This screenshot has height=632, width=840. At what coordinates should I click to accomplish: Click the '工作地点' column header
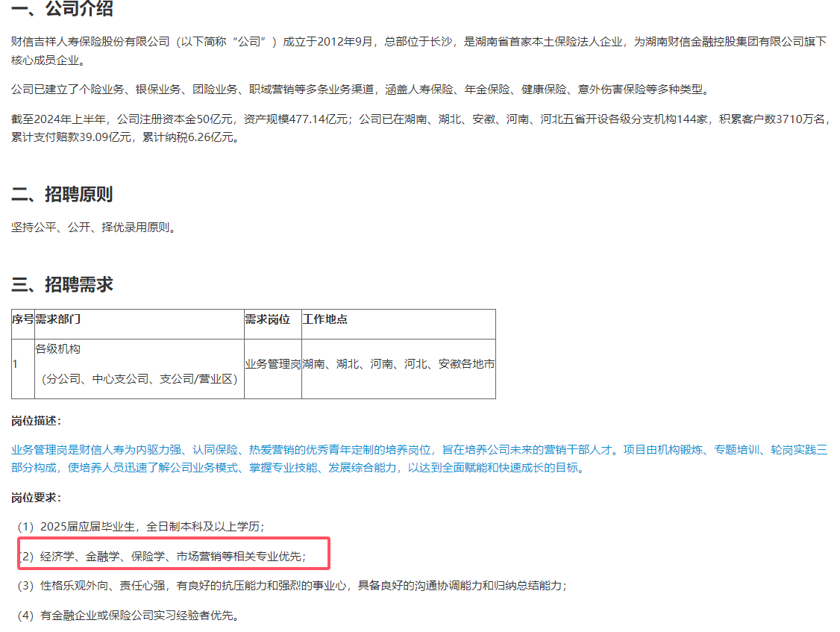pos(325,319)
